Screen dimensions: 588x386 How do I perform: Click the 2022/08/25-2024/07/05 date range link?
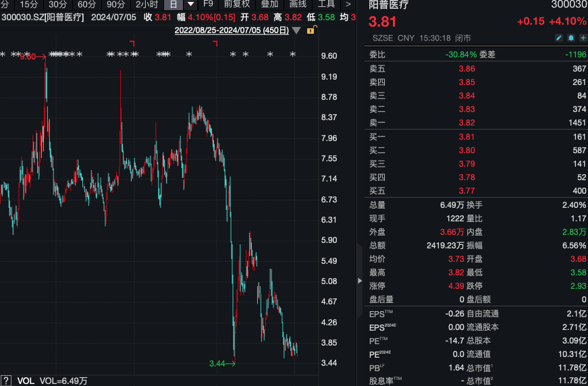point(232,30)
